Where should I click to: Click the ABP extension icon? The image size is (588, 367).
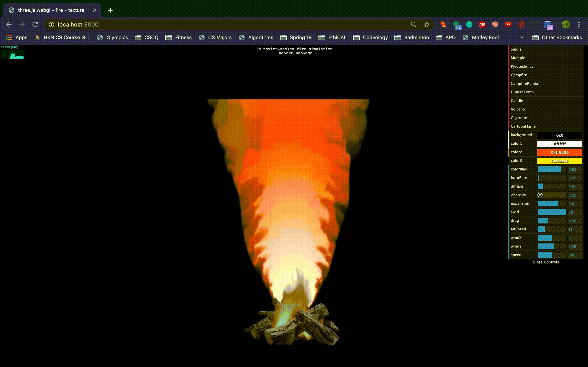[482, 24]
